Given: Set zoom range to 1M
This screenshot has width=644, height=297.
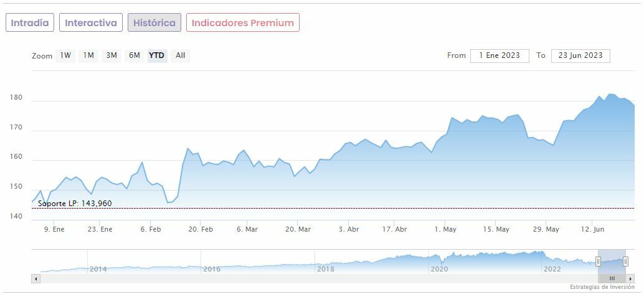Looking at the screenshot, I should [88, 55].
